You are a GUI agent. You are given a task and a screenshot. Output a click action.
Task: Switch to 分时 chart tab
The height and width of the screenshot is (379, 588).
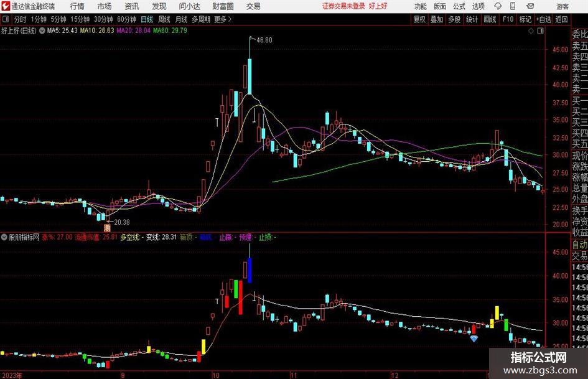(21, 19)
